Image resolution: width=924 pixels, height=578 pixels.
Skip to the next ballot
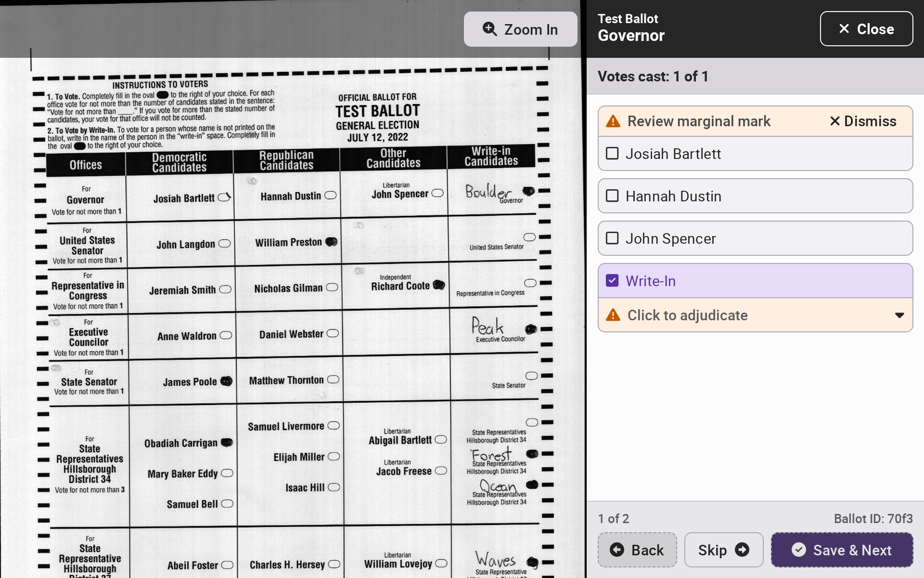click(x=723, y=550)
